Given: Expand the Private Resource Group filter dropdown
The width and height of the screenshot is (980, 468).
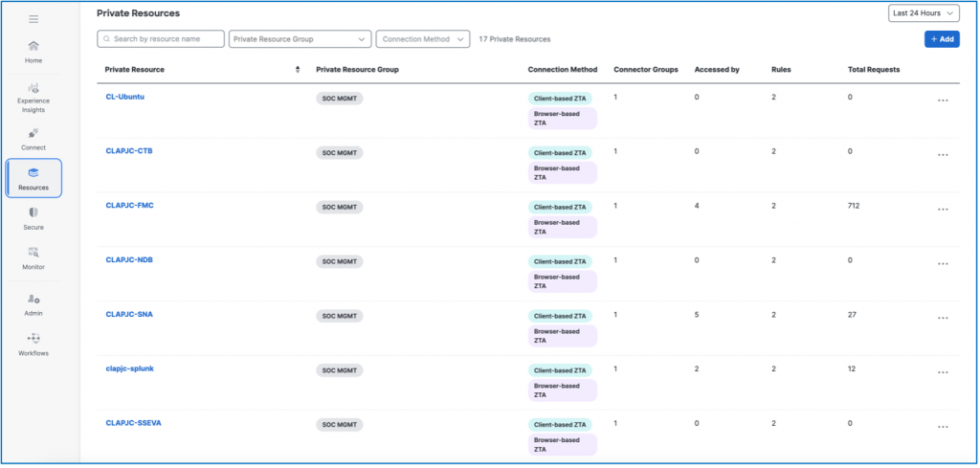Looking at the screenshot, I should [301, 39].
